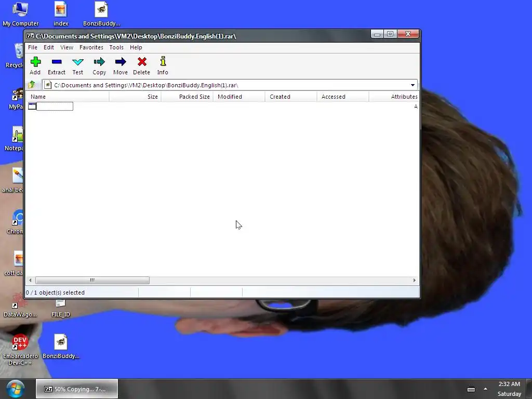Sort by Packed Size column header
This screenshot has width=532, height=399.
187,97
